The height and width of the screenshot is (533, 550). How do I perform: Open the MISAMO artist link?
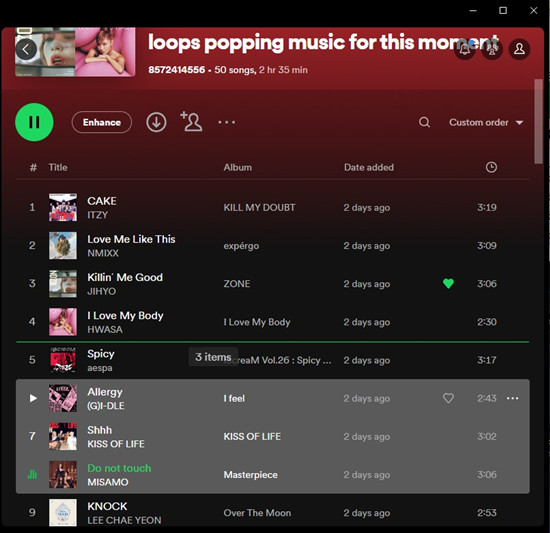pos(108,482)
